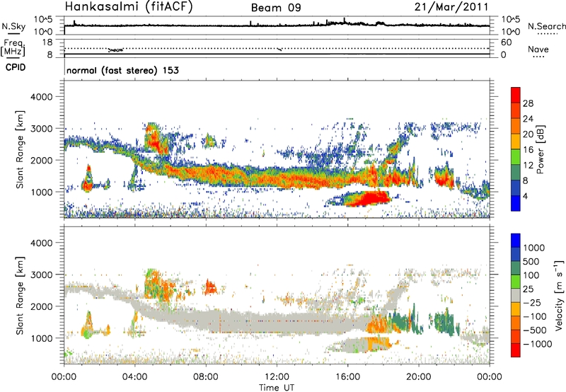Select the Beam 09 label

tap(276, 8)
